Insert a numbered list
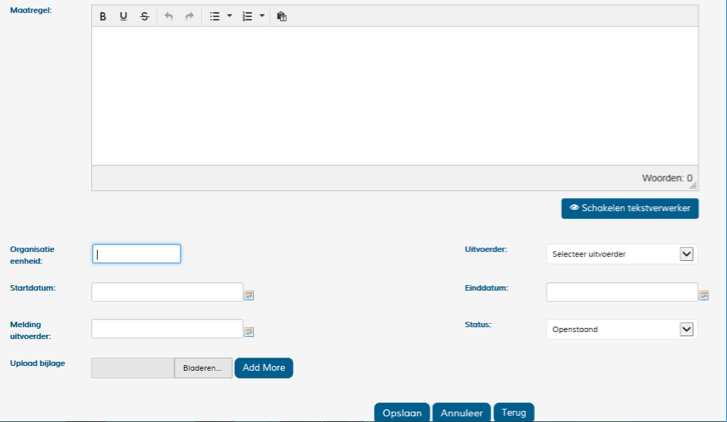727x422 pixels. coord(247,16)
